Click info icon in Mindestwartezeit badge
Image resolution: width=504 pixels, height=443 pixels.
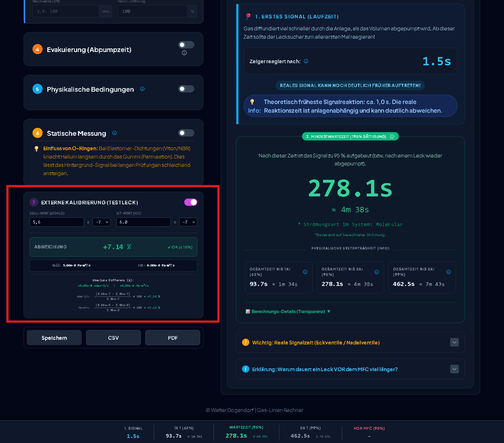(392, 136)
